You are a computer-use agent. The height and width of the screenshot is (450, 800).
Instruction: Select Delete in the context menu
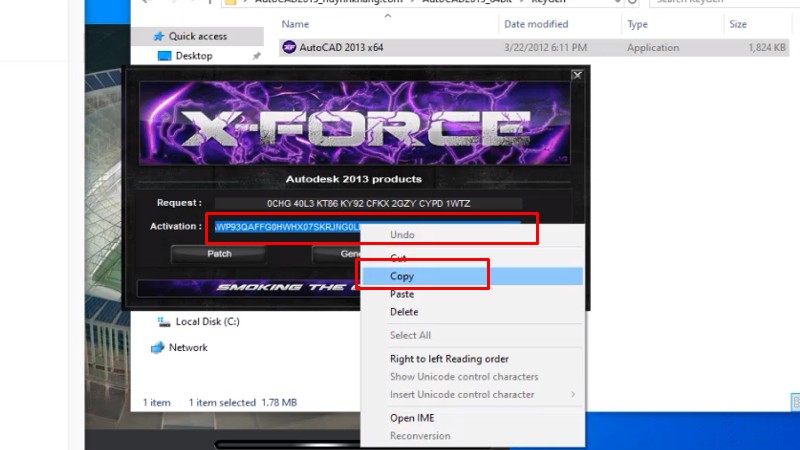(404, 312)
